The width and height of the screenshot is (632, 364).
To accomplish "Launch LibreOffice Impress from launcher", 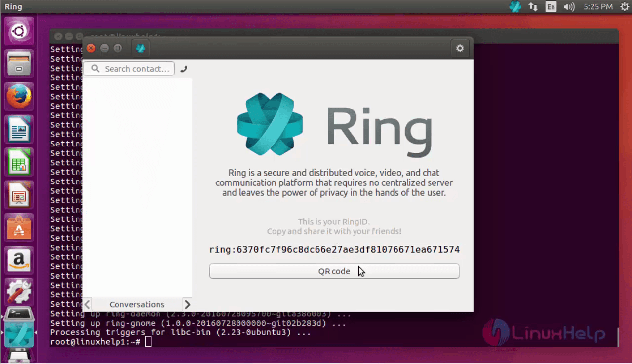I will coord(19,195).
